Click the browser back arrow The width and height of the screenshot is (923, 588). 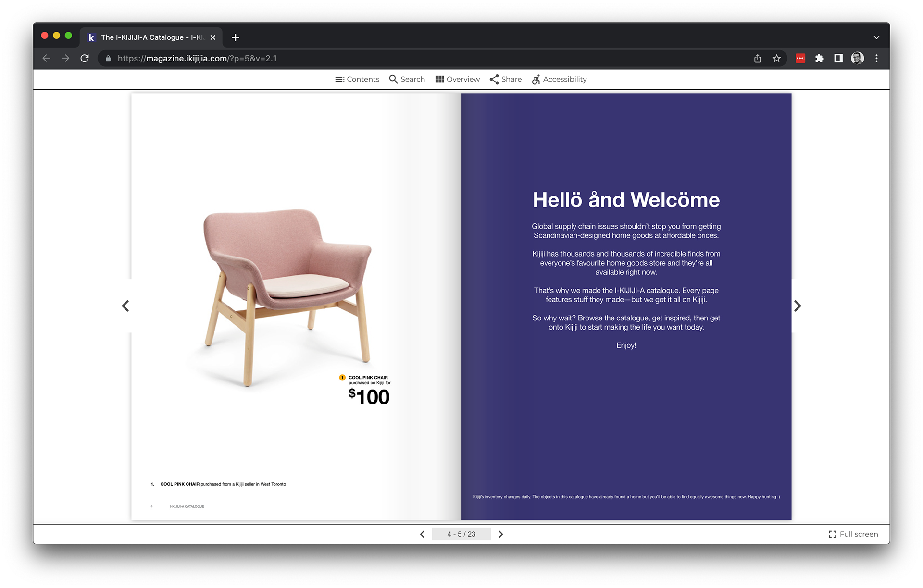(x=46, y=59)
